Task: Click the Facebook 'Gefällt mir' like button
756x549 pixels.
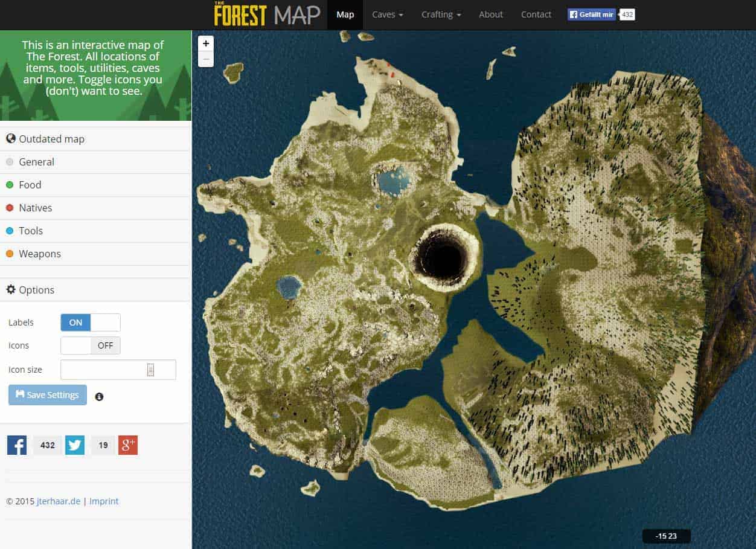Action: [x=591, y=14]
